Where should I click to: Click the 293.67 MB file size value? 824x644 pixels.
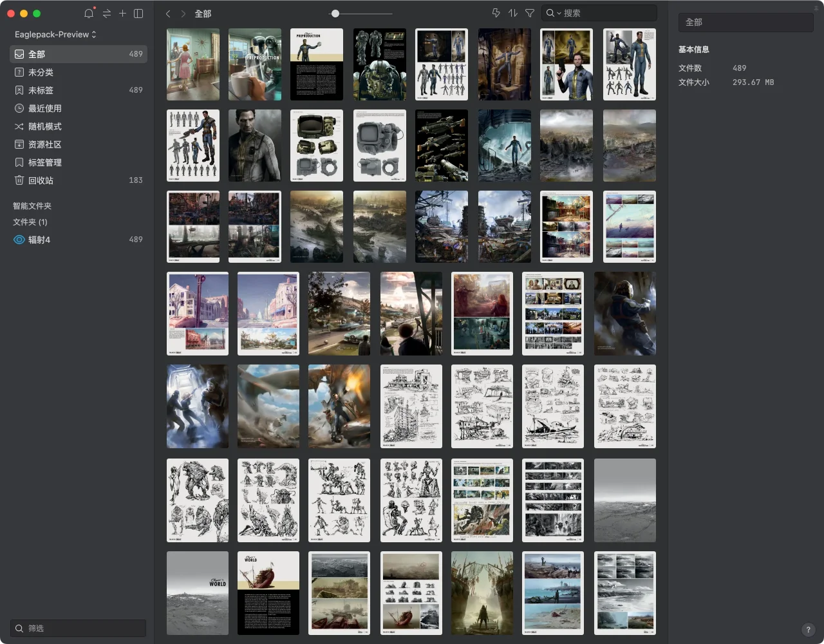point(753,82)
